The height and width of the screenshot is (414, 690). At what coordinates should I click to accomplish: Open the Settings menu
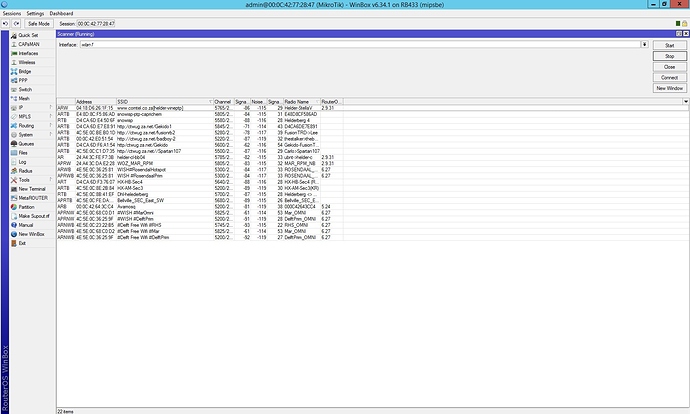click(x=36, y=12)
